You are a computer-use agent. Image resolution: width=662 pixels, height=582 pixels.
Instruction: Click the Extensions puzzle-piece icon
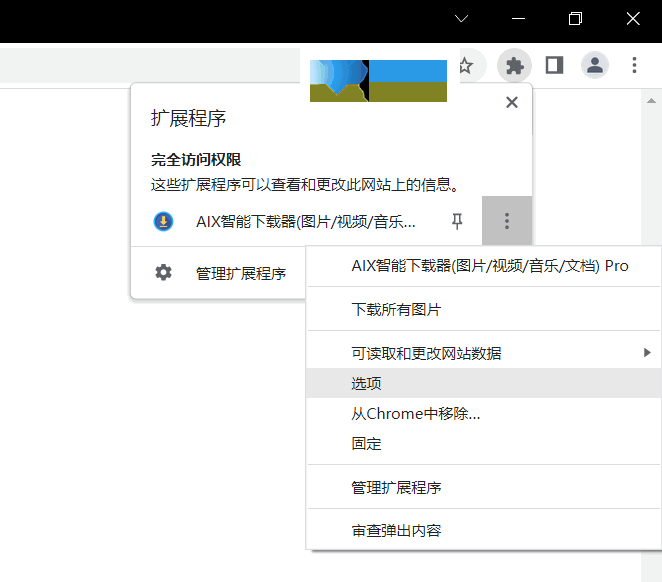(514, 66)
